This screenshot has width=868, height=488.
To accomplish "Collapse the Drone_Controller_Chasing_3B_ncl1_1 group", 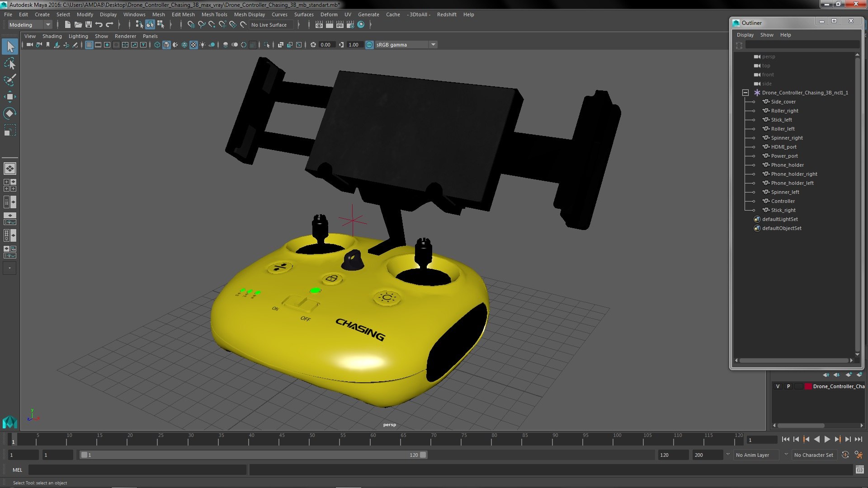I will [745, 93].
